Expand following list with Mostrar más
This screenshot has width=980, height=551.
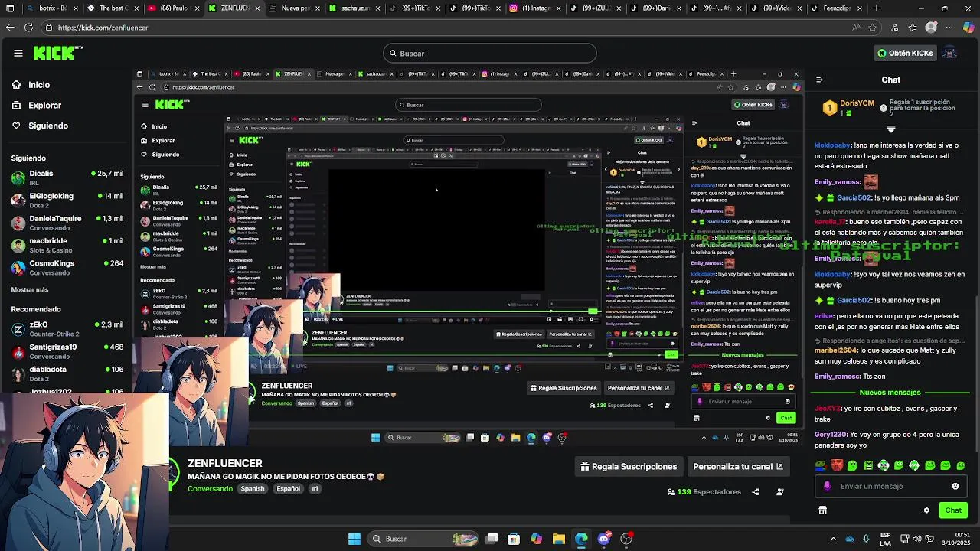point(30,290)
